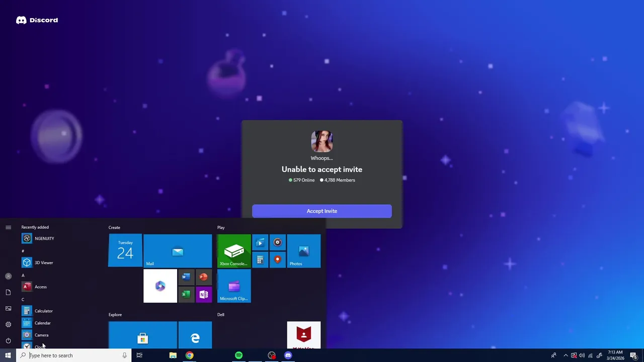Open the Wi-Fi network icon

click(591, 355)
